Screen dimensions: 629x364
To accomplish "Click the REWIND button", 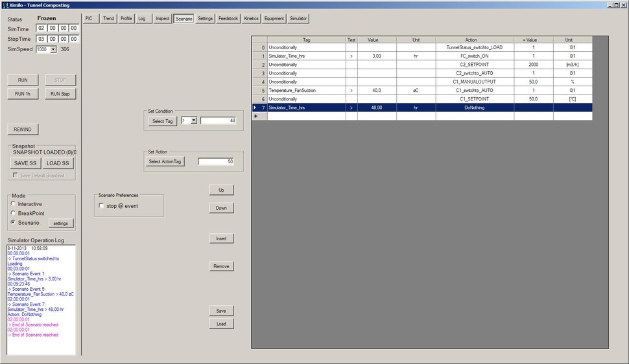I will pos(23,129).
